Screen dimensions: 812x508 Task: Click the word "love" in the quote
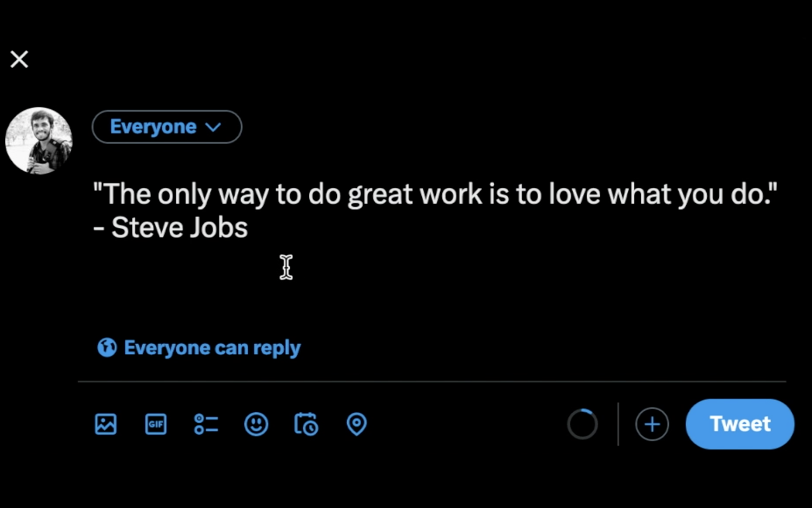point(575,195)
